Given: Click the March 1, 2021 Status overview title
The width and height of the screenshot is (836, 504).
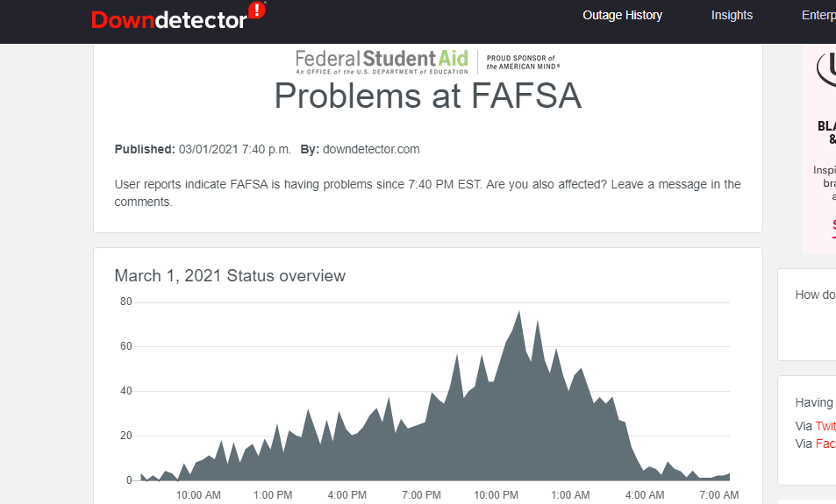Looking at the screenshot, I should point(230,276).
